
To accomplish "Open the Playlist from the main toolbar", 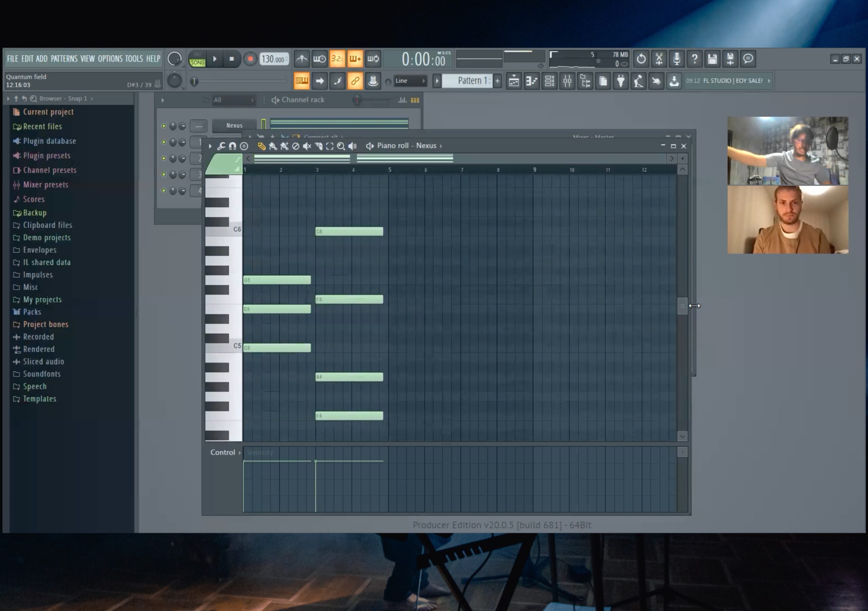I will pos(514,81).
